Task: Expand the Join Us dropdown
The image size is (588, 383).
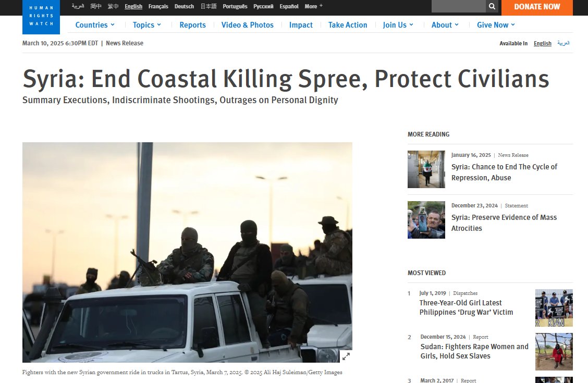Action: 398,24
